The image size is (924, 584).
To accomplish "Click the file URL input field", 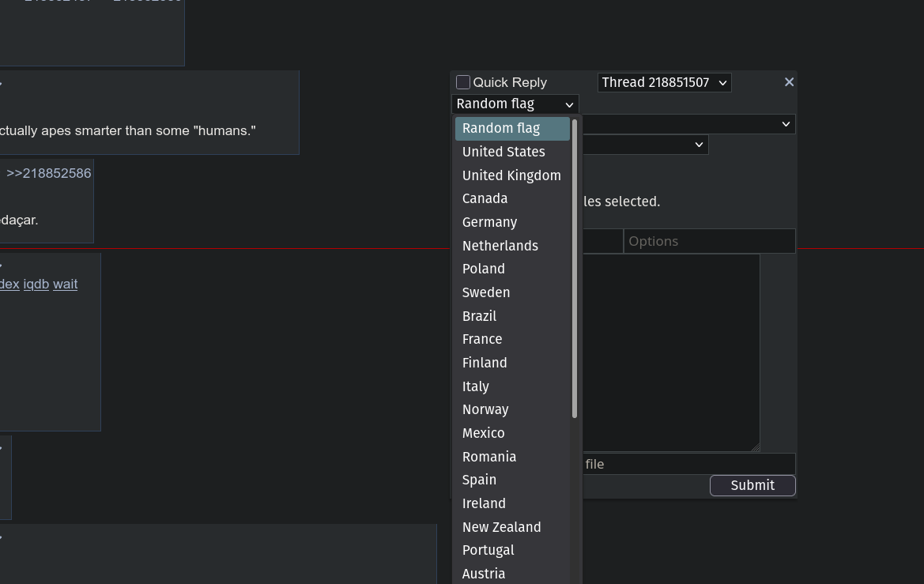I will pyautogui.click(x=688, y=465).
